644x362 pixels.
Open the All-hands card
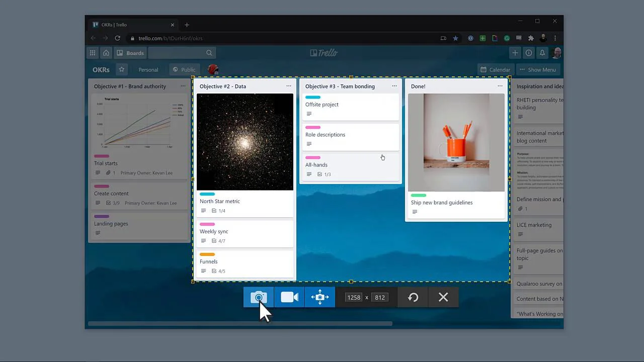(x=351, y=167)
